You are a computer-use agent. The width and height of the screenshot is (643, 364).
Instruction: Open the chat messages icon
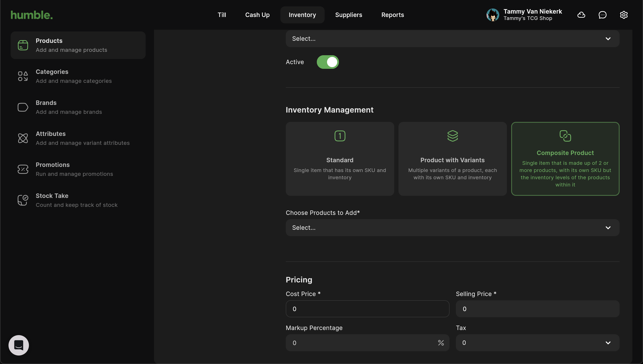click(x=602, y=15)
